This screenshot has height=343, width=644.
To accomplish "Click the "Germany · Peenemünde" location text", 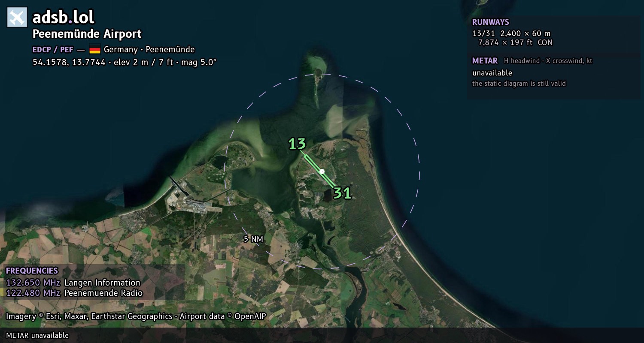I will pos(149,49).
